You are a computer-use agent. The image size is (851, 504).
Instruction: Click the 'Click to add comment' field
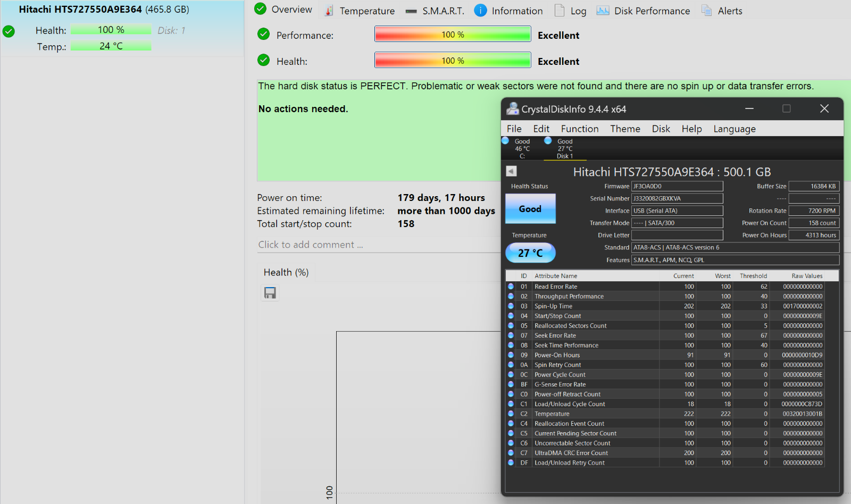click(x=378, y=245)
